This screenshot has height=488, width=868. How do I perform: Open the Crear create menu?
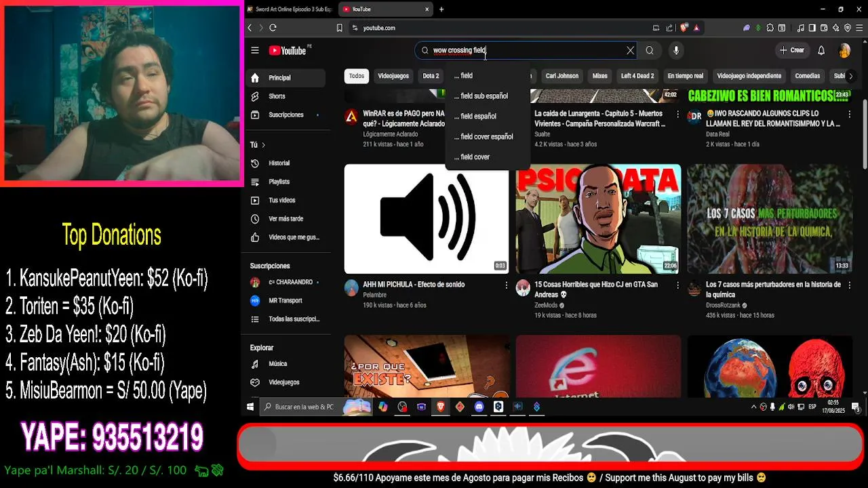tap(791, 50)
